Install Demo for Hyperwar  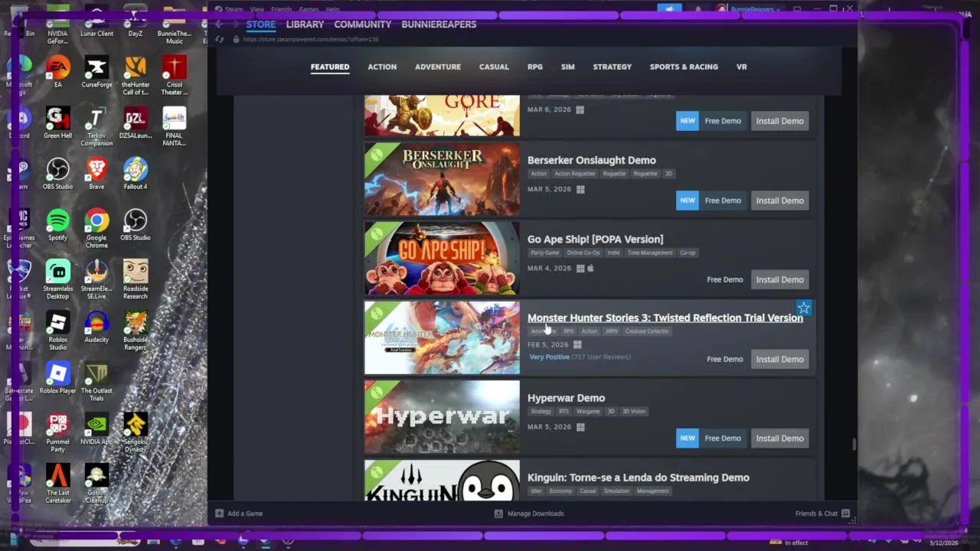[x=779, y=439]
